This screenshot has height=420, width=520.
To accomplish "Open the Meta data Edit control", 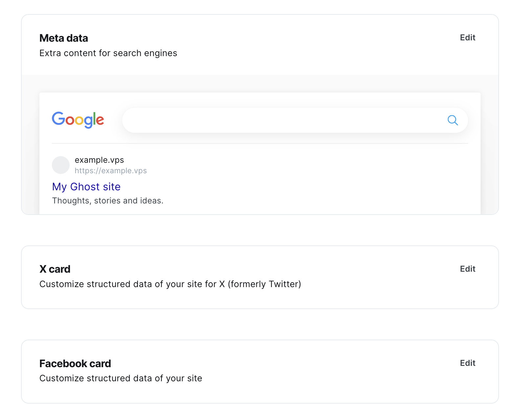I will click(x=467, y=38).
